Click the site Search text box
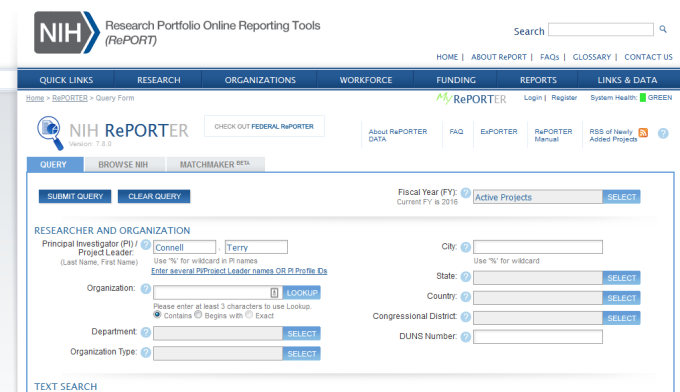 [x=601, y=29]
